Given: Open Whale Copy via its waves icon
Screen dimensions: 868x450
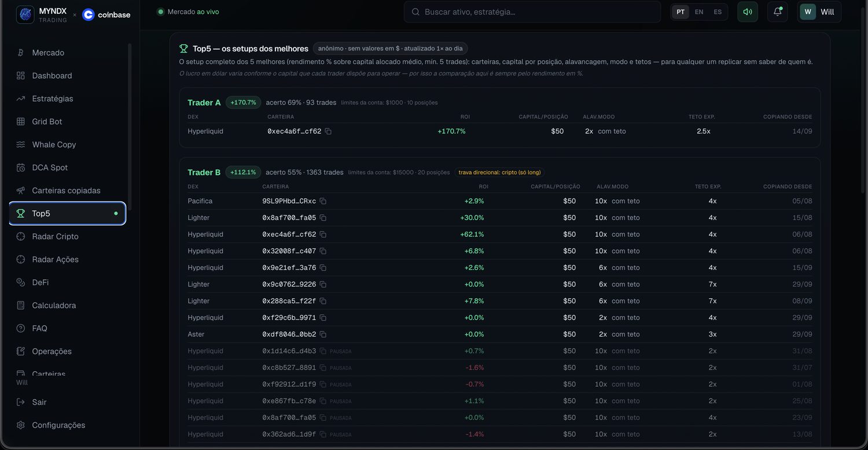Looking at the screenshot, I should click(x=21, y=145).
